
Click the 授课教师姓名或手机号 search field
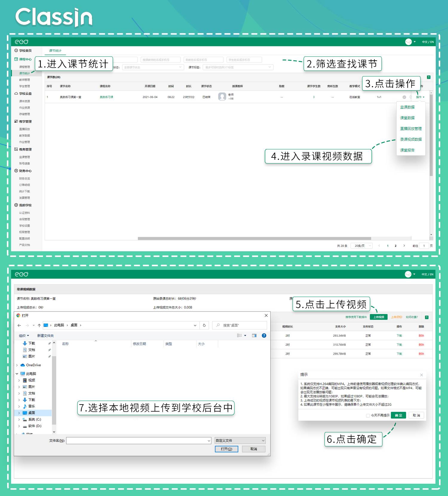pos(161,60)
